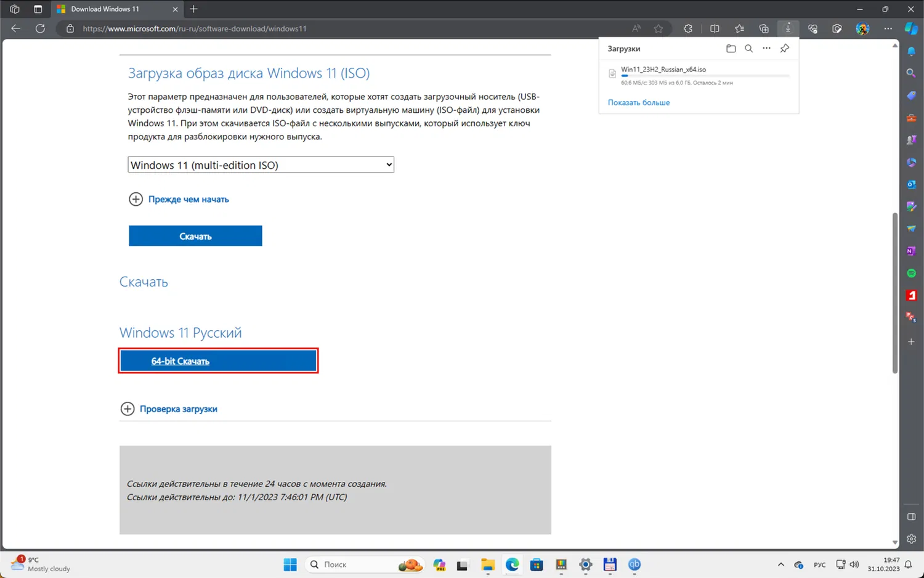
Task: Close the Download Windows 11 tab
Action: (x=175, y=9)
